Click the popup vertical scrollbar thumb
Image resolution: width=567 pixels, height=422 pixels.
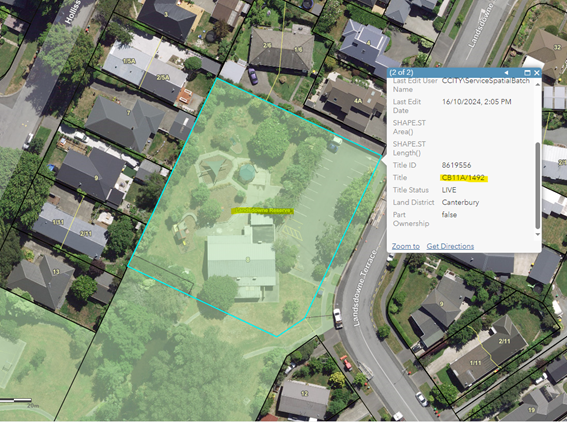[x=537, y=186]
